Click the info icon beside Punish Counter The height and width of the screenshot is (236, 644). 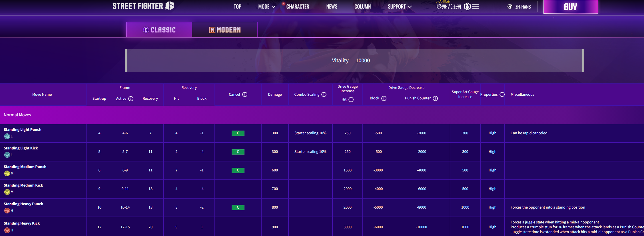click(x=435, y=98)
